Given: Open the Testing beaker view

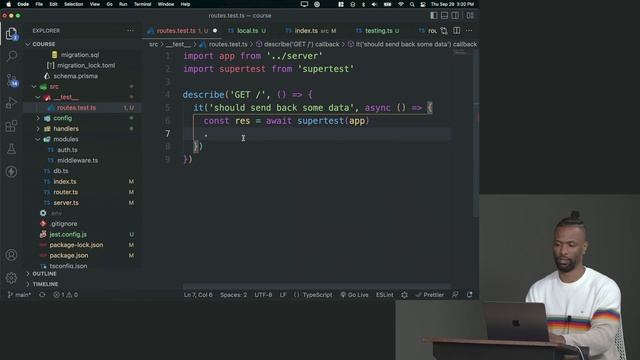Looking at the screenshot, I should [11, 149].
